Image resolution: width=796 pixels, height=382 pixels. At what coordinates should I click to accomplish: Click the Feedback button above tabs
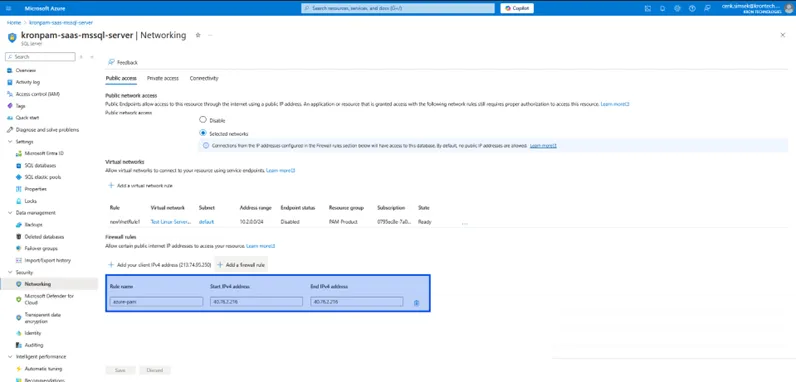tap(123, 62)
